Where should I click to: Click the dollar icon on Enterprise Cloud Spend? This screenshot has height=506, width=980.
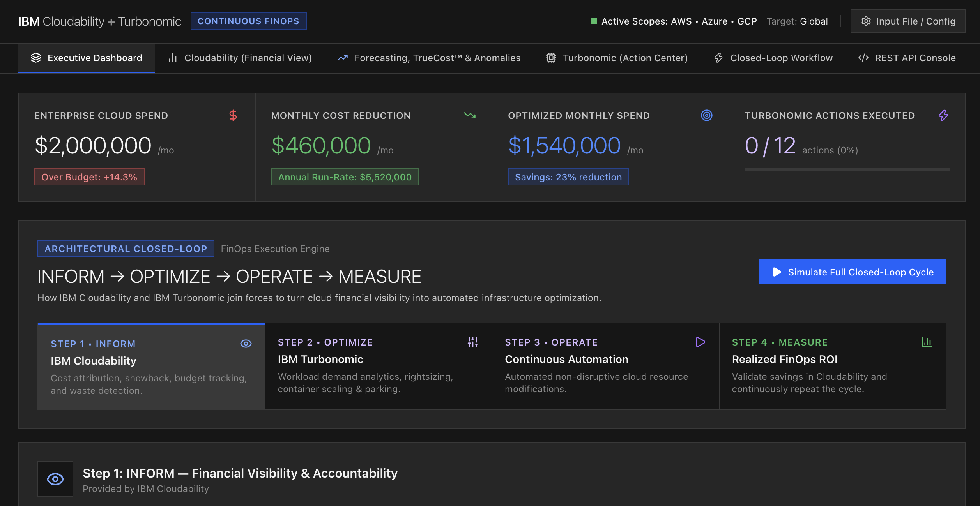233,115
